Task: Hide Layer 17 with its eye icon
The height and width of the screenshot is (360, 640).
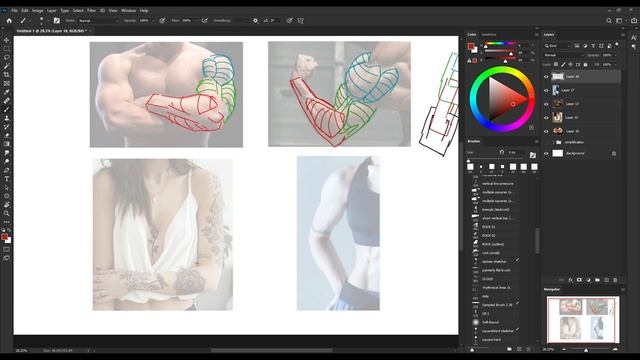Action: pos(546,90)
